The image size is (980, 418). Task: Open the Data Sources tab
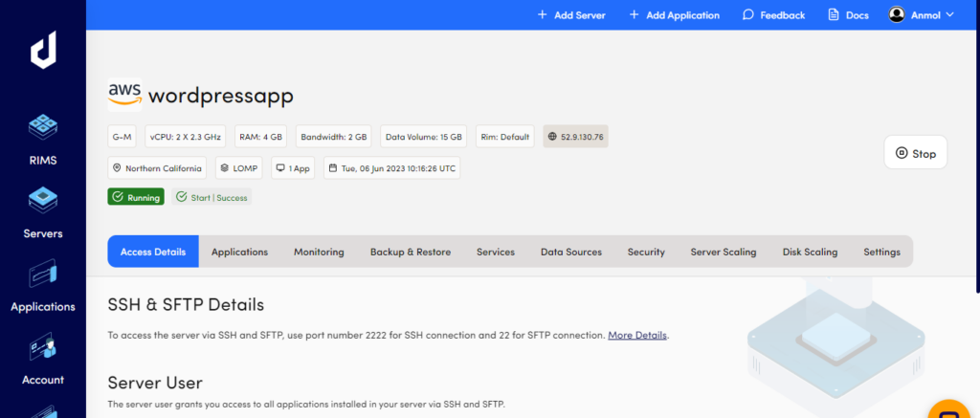point(571,252)
